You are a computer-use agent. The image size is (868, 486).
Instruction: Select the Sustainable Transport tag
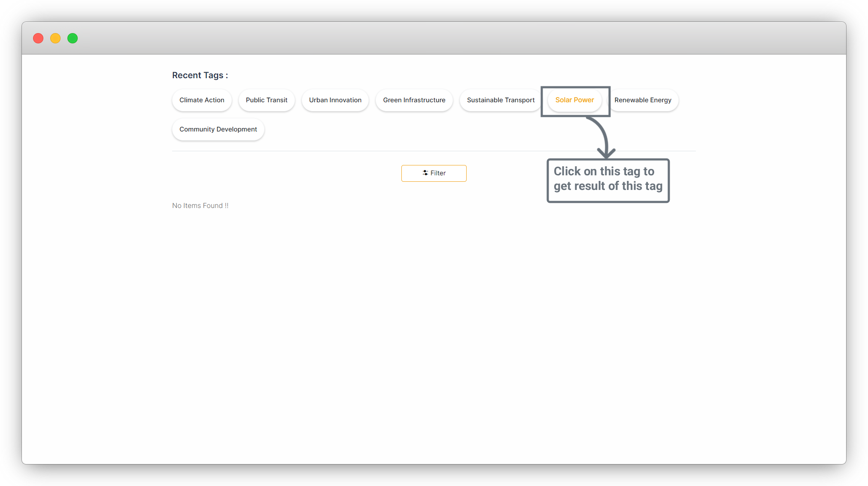tap(501, 100)
